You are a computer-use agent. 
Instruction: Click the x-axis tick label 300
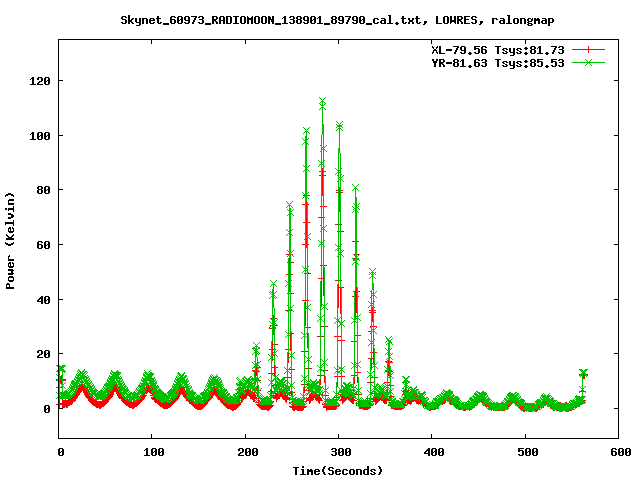[x=339, y=453]
